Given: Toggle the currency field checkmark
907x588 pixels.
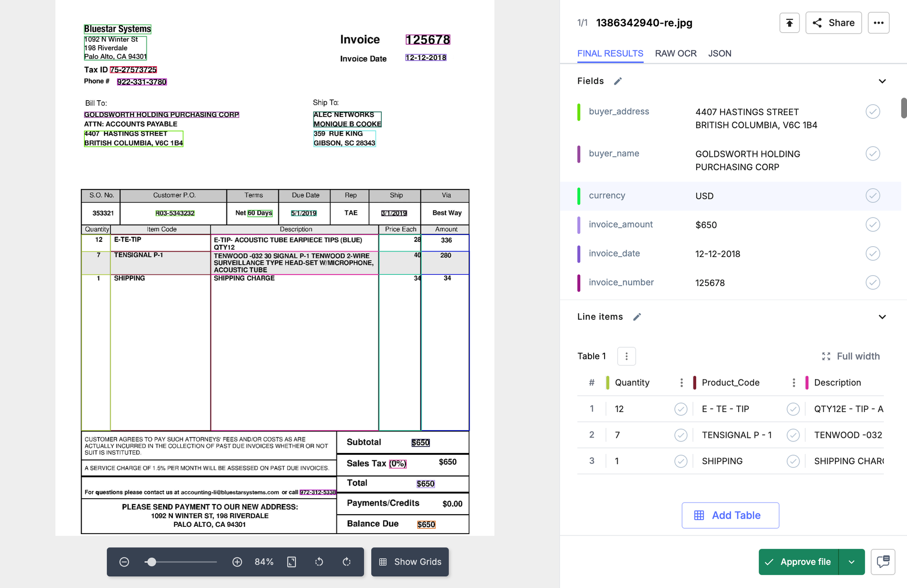Looking at the screenshot, I should [x=873, y=195].
